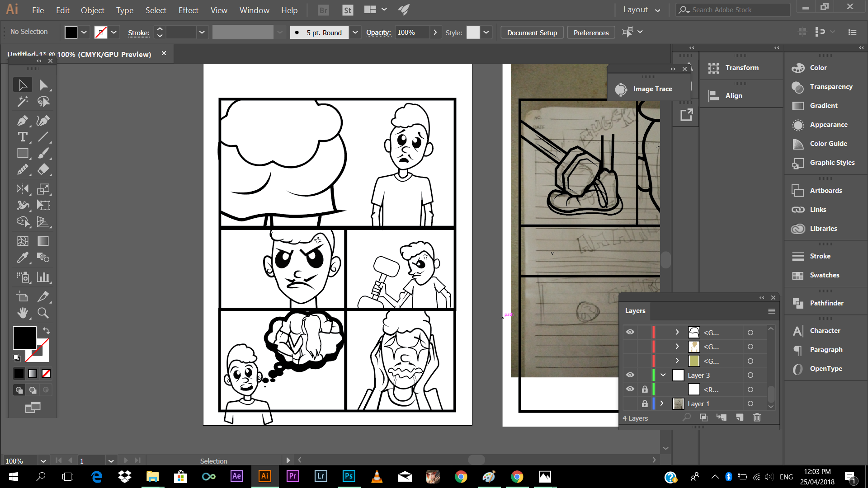Screen dimensions: 868x488
Task: Create new layer in Layers panel
Action: 740,418
